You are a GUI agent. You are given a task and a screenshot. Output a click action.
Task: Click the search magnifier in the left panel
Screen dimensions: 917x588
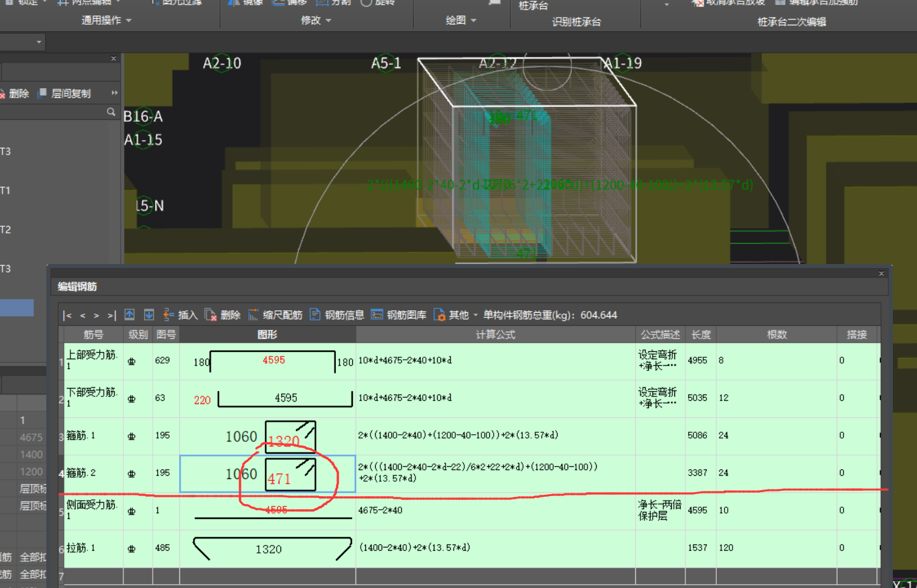pyautogui.click(x=111, y=112)
